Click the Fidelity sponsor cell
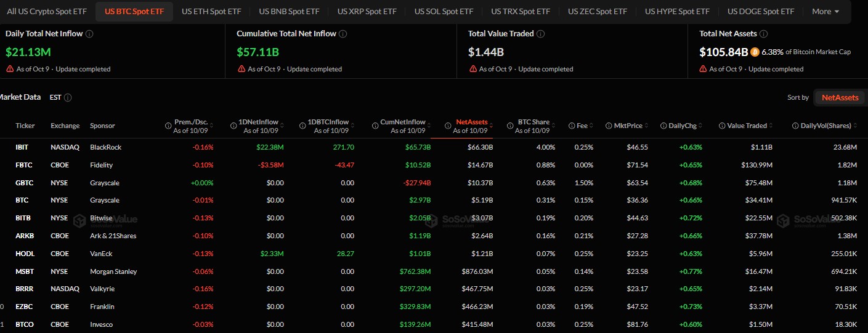 [x=101, y=165]
